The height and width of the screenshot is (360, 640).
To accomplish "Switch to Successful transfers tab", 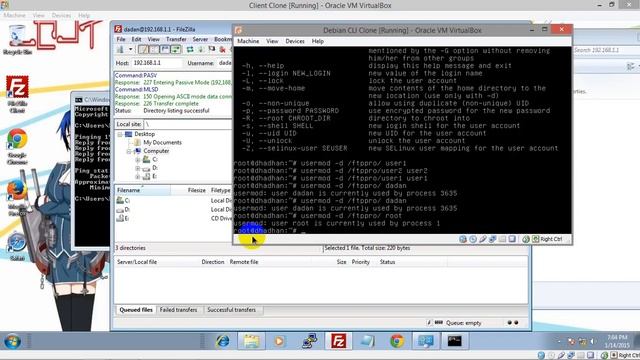I will (x=231, y=310).
